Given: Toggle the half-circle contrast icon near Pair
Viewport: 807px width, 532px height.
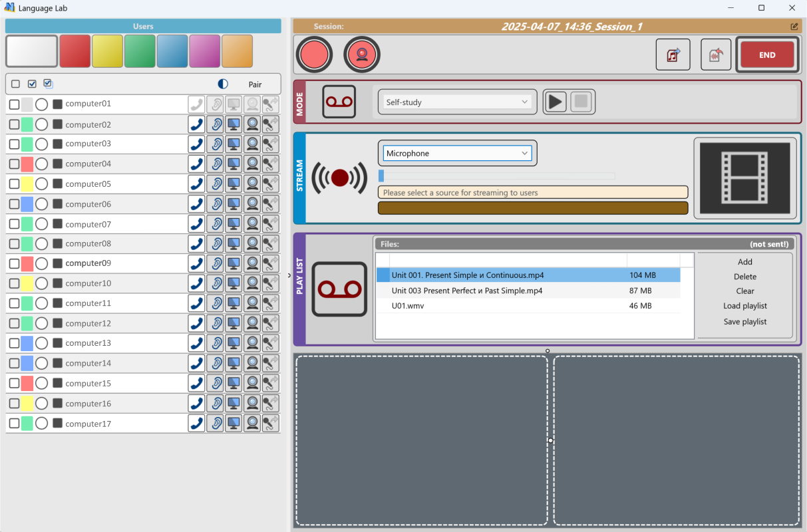Looking at the screenshot, I should point(222,84).
